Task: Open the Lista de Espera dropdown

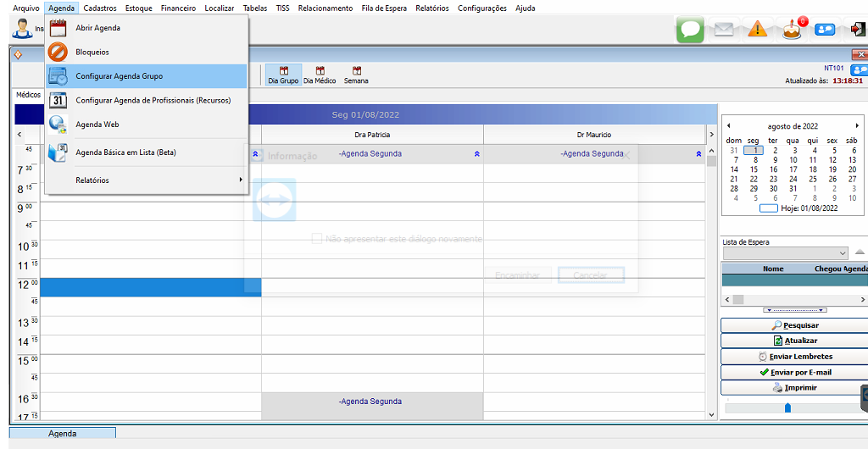Action: coord(842,253)
